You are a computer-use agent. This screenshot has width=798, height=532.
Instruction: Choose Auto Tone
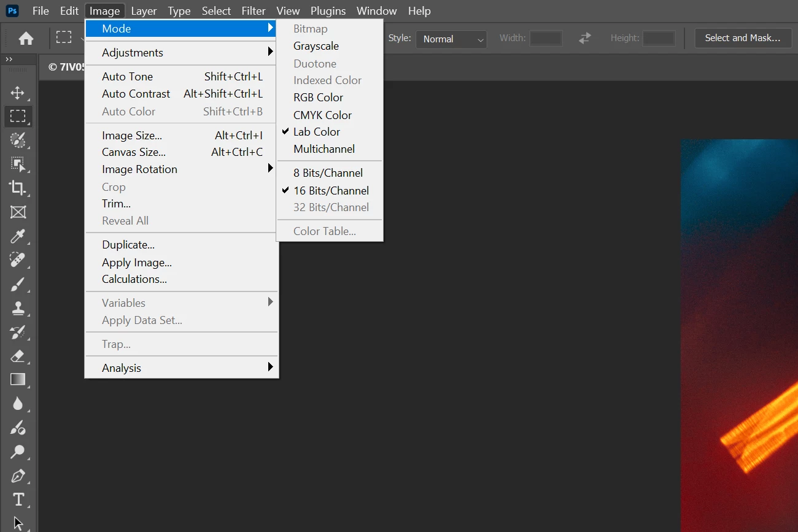182,77
